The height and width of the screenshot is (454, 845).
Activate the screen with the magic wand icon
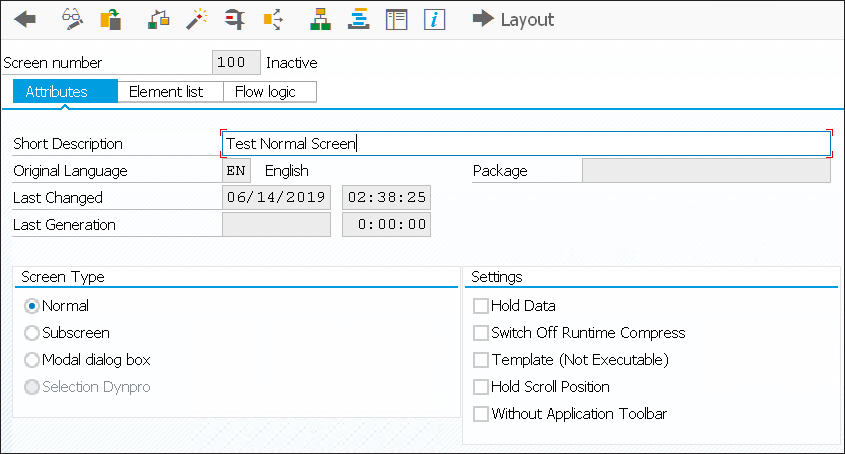[196, 19]
